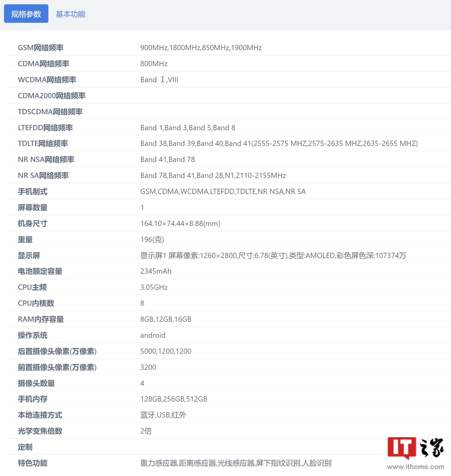Click the 电池额定容量 label
Viewport: 451px width, 476px height.
pos(40,271)
